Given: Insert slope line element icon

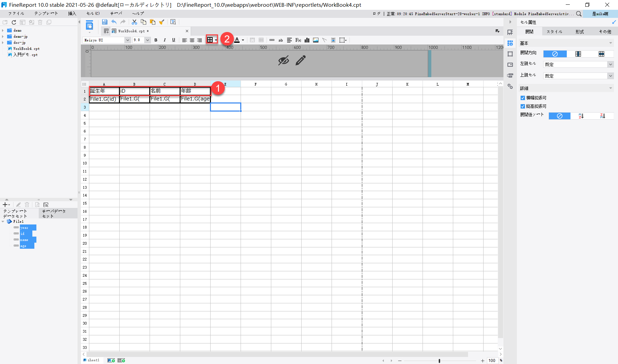Looking at the screenshot, I should click(325, 40).
